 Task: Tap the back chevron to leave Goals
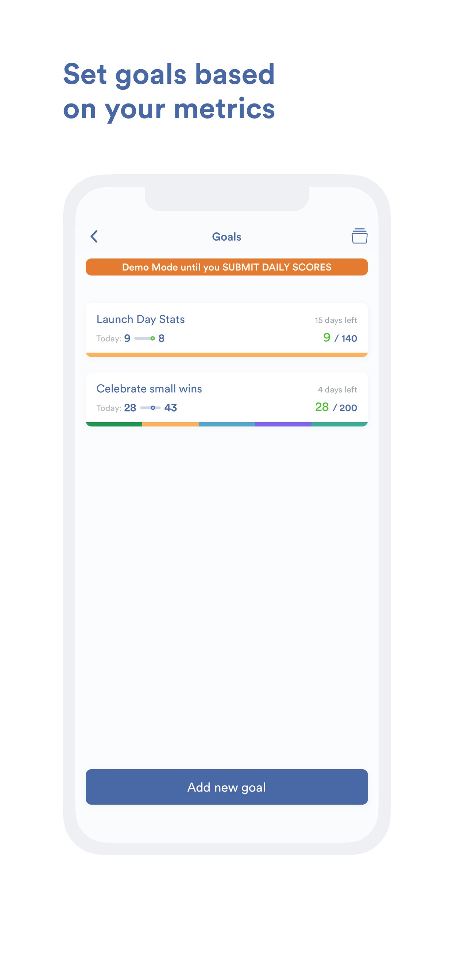tap(94, 236)
